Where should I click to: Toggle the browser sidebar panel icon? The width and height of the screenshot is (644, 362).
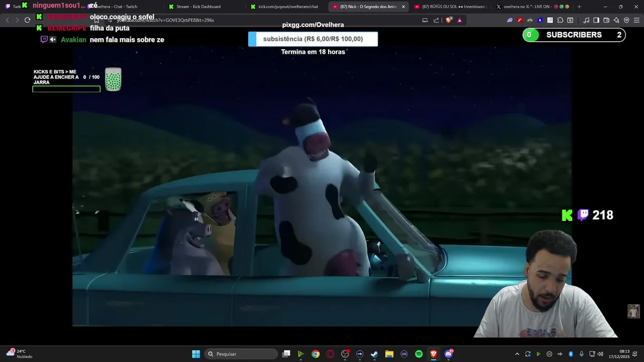(596, 20)
